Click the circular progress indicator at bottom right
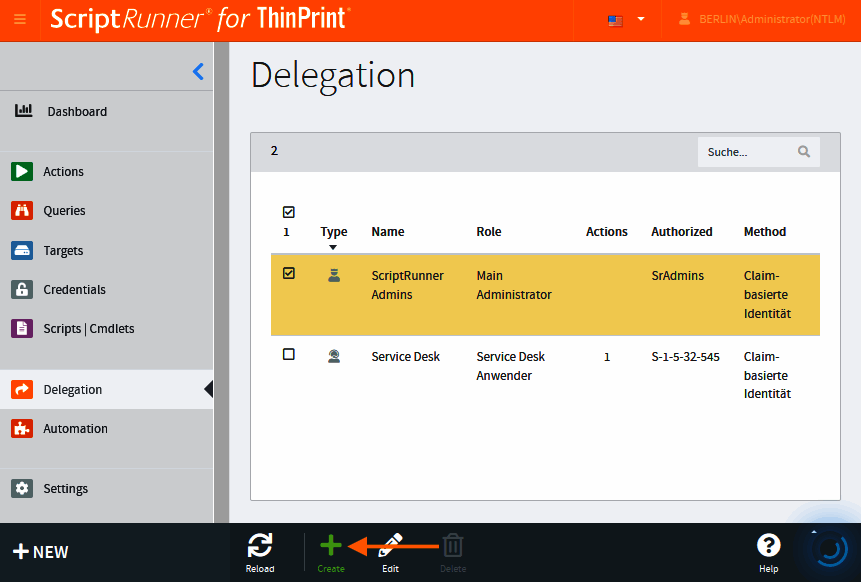Screen dimensions: 861x582 point(830,549)
